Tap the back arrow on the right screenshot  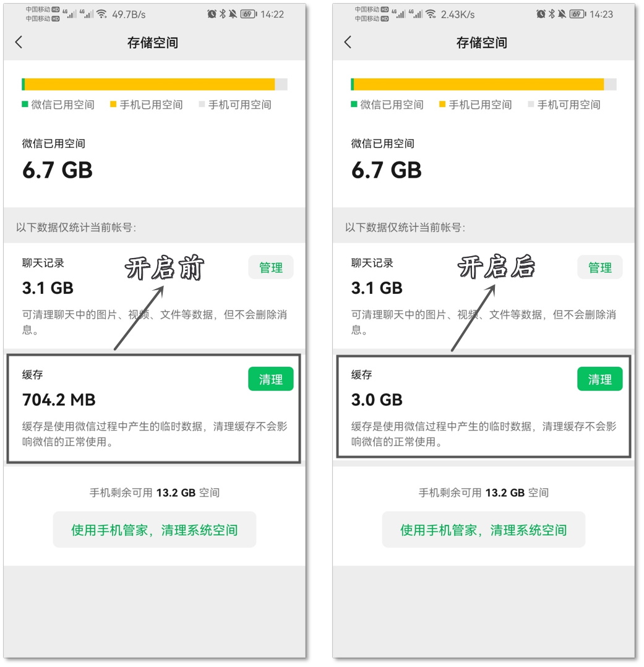coord(348,42)
